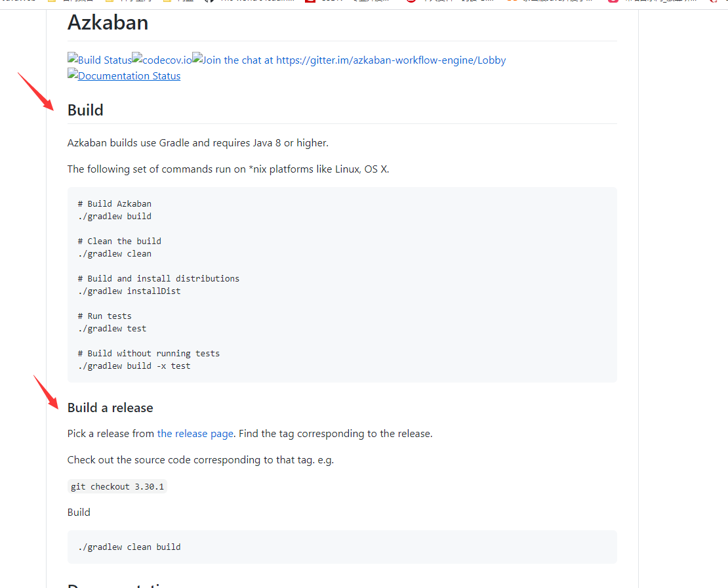Click the Build a release subheading
Viewport: 728px width, 588px height.
coord(110,408)
